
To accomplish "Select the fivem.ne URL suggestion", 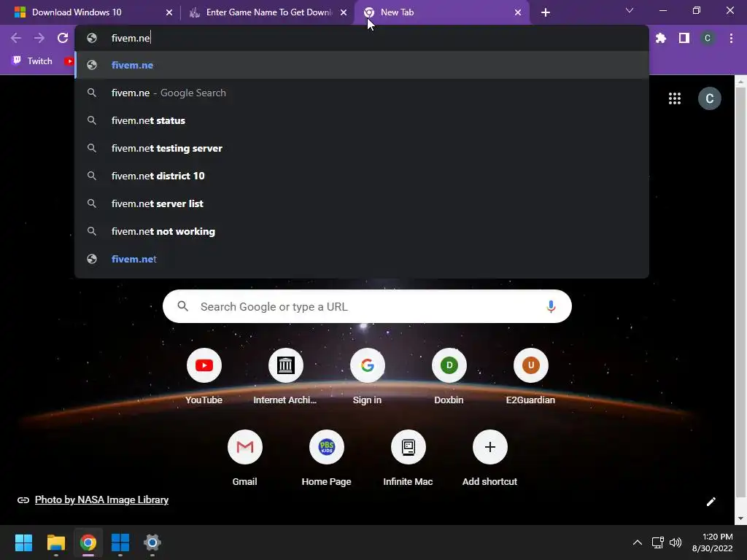I will tap(362, 65).
